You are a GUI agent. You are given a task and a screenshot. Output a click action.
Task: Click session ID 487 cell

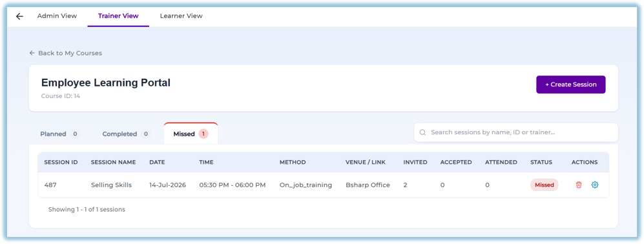pyautogui.click(x=50, y=185)
